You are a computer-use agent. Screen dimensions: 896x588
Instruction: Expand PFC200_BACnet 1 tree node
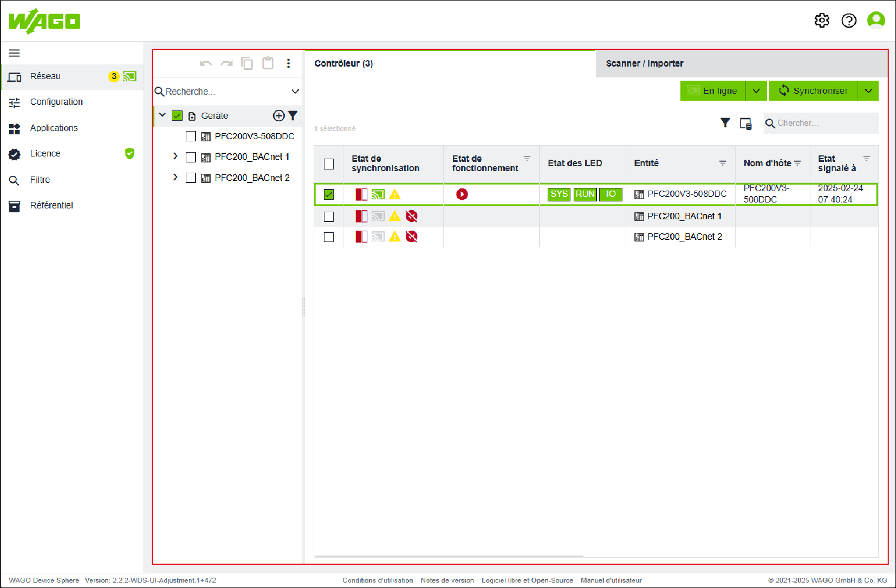[x=175, y=156]
